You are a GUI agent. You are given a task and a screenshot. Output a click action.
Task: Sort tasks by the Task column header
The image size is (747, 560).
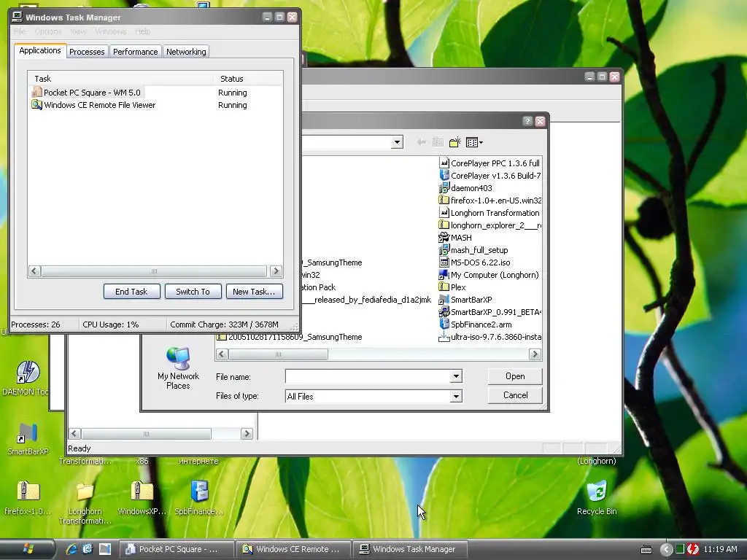click(x=121, y=79)
